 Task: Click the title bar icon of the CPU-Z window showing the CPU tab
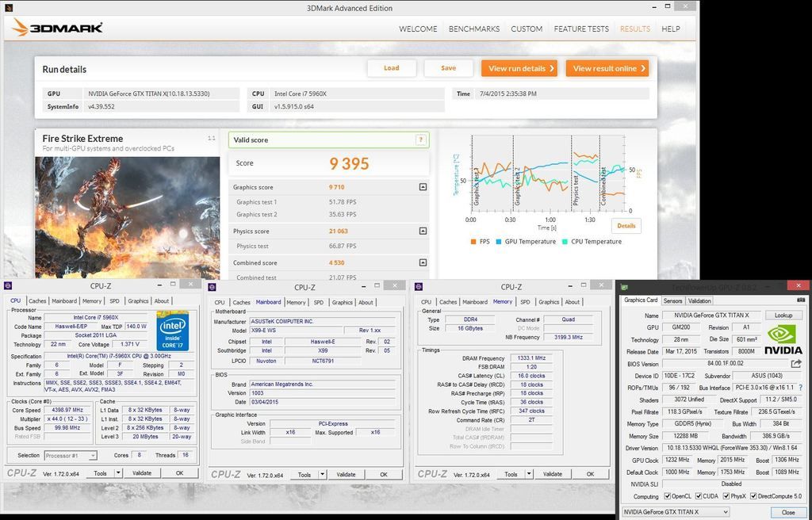(8, 285)
